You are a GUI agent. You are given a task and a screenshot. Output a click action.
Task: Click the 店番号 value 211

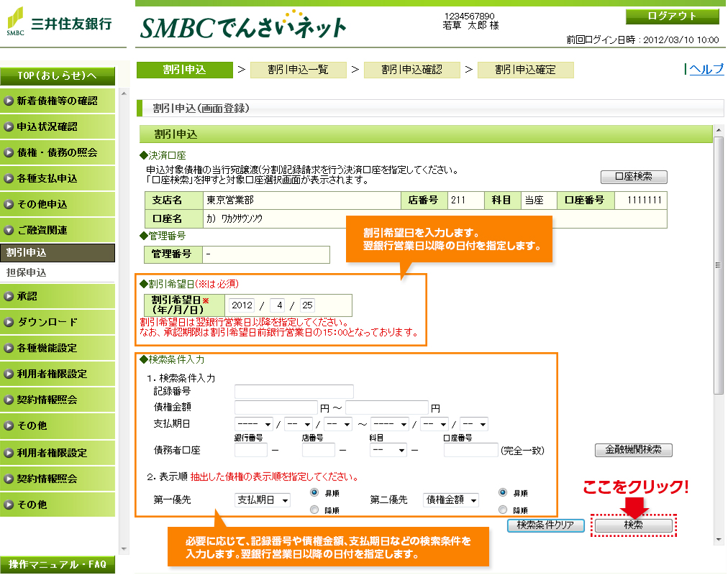[x=458, y=201]
